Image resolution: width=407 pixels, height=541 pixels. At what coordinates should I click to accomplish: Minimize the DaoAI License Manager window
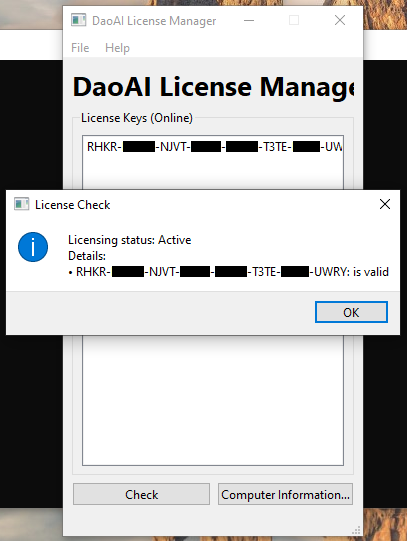pos(249,20)
